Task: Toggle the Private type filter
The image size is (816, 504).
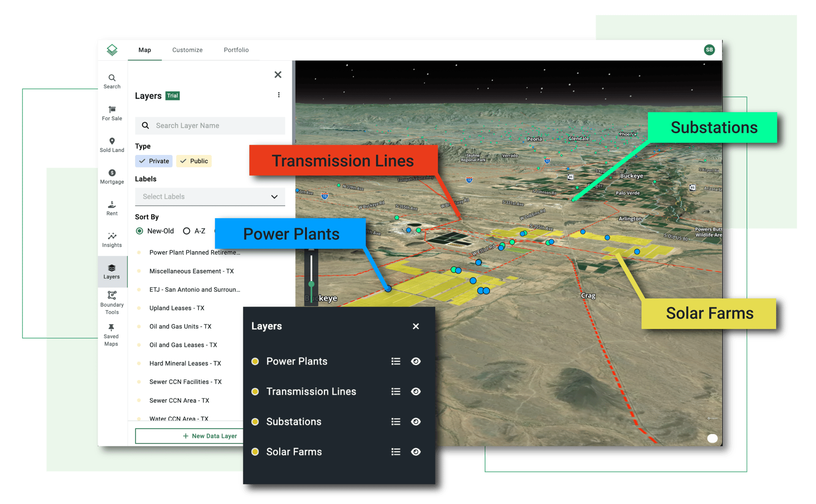Action: coord(154,161)
